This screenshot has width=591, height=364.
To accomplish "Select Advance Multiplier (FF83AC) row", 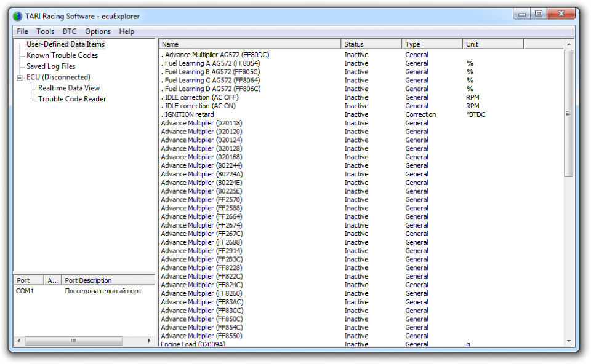I will [361, 301].
